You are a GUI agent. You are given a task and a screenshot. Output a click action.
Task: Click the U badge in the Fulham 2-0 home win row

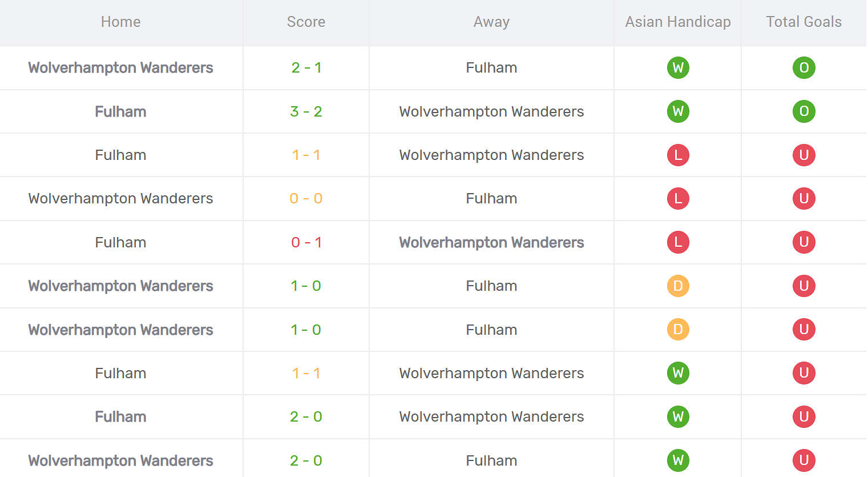804,416
